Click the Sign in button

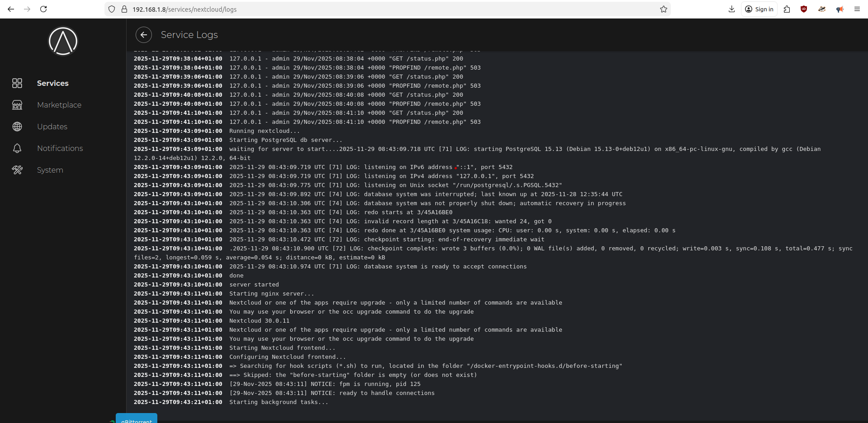[x=759, y=9]
